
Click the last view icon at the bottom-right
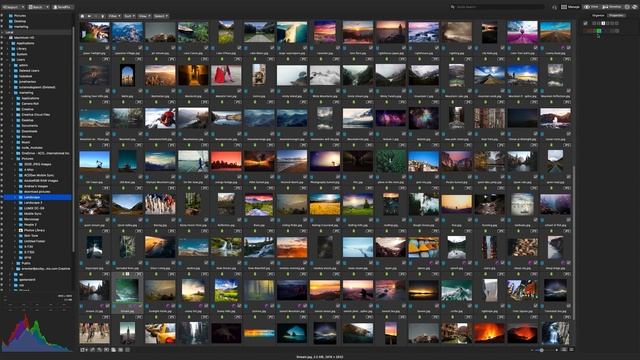point(571,350)
